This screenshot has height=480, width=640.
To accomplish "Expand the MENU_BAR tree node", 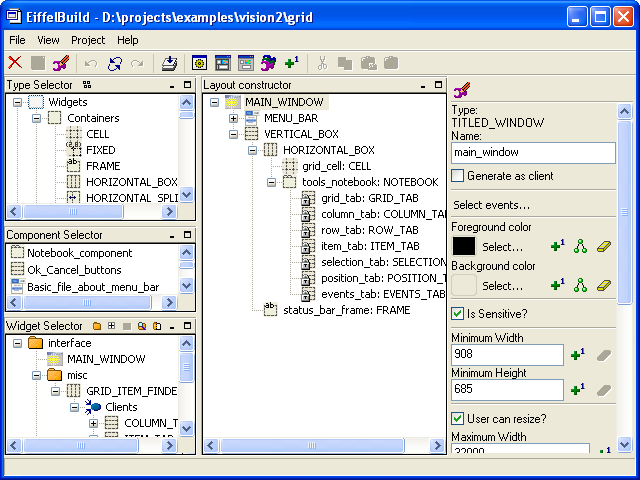I will tap(233, 118).
